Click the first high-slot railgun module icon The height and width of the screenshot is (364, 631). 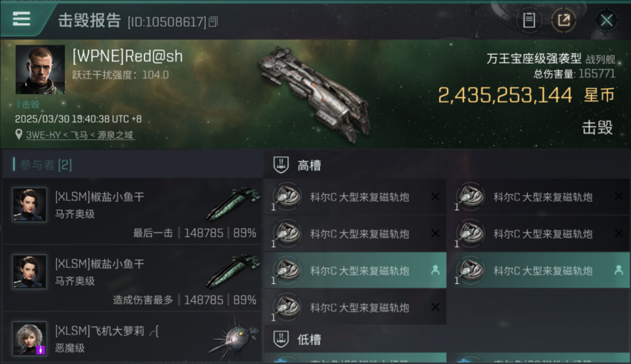point(286,197)
